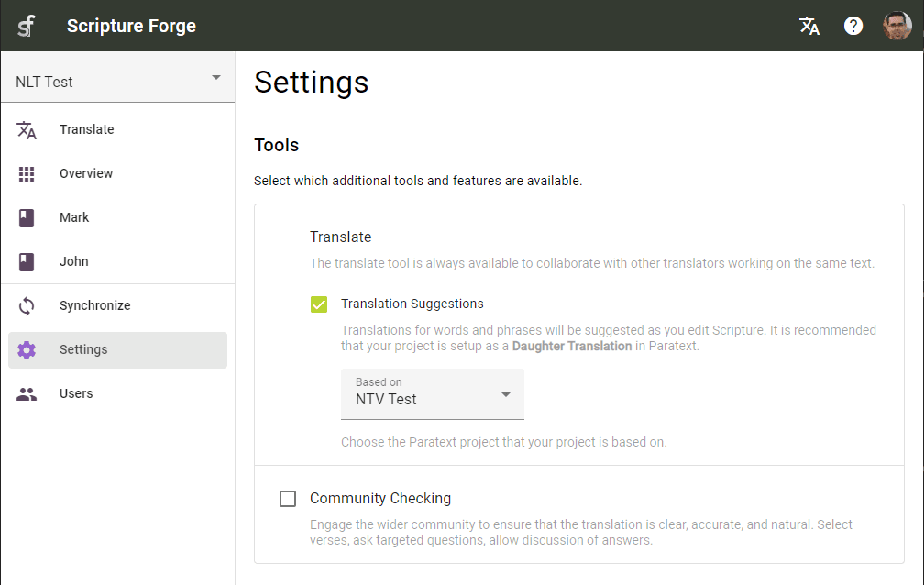Viewport: 924px width, 585px height.
Task: Click the Scripture Forge title text
Action: click(x=131, y=26)
